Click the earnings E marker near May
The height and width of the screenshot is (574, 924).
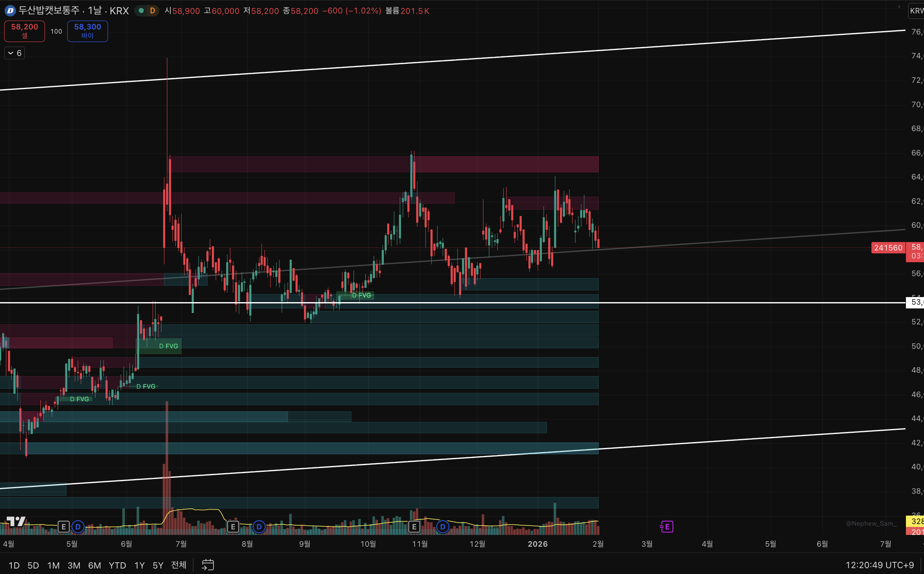(63, 527)
